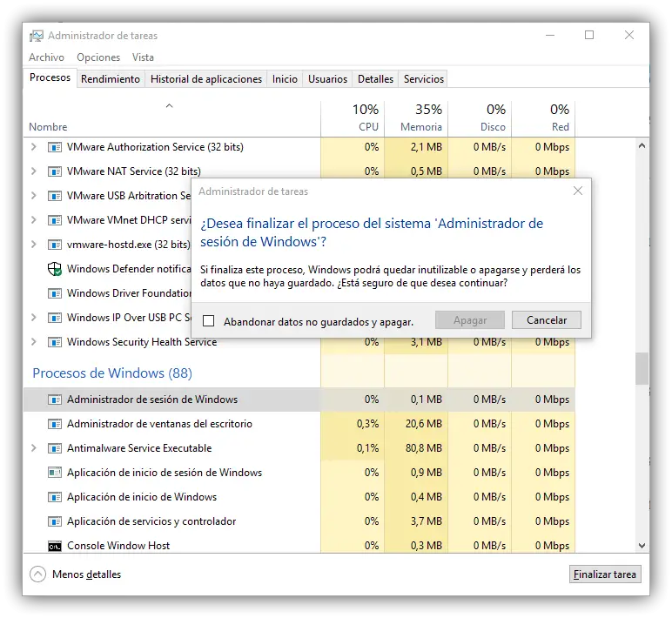Click the scrollbar up arrow

click(642, 145)
